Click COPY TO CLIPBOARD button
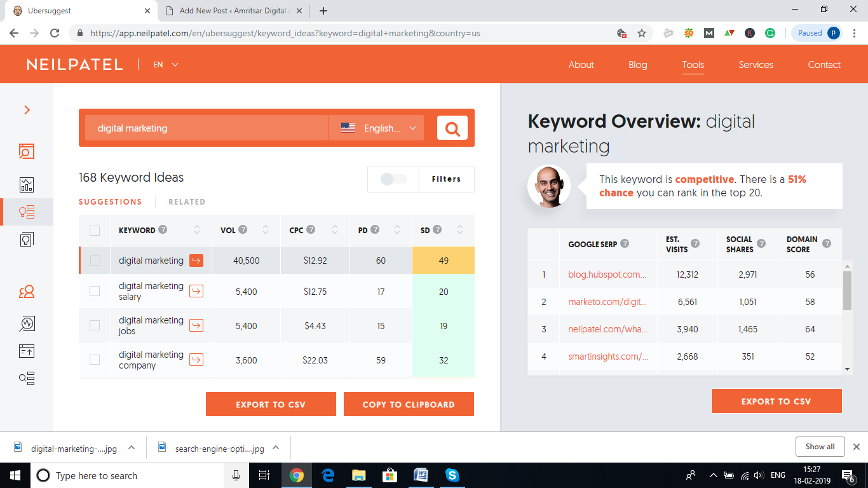This screenshot has height=488, width=868. 409,404
